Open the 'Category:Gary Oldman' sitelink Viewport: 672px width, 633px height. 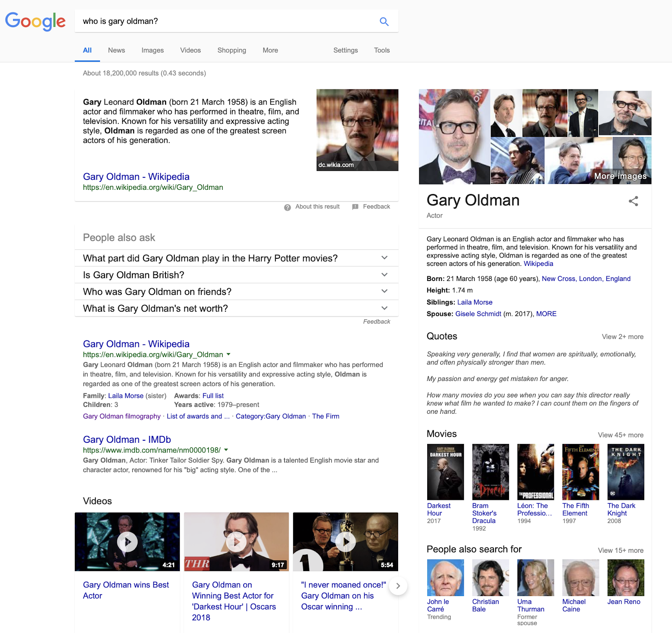[x=271, y=416]
